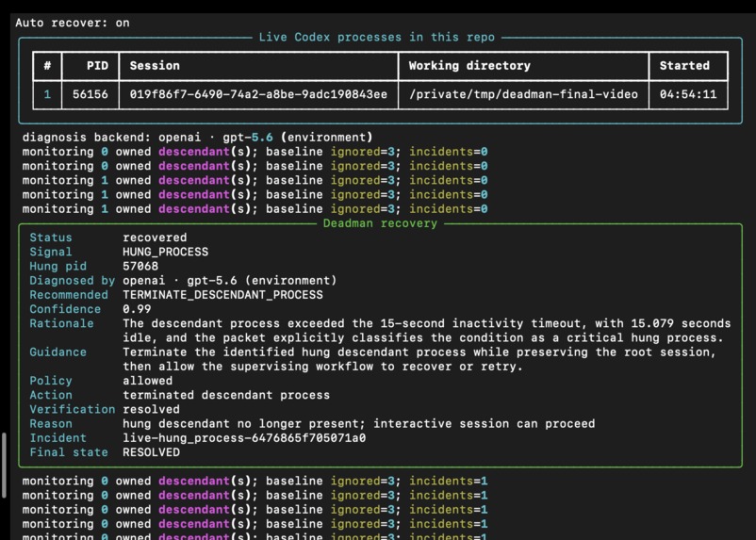
Task: Click the 'resolved' verification value
Action: point(151,409)
